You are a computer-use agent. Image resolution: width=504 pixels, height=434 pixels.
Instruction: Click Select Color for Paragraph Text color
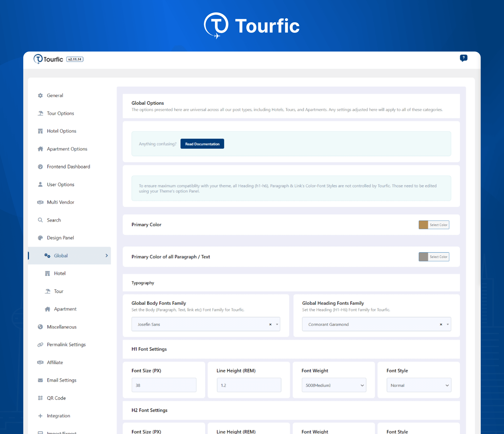(438, 257)
